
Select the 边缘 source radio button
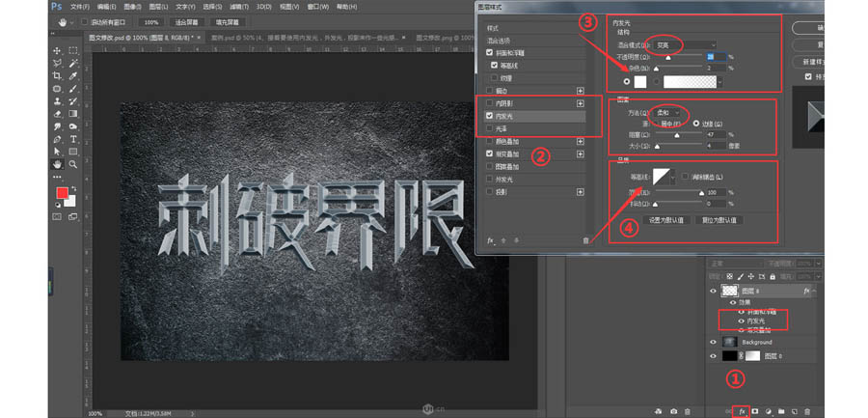click(695, 124)
